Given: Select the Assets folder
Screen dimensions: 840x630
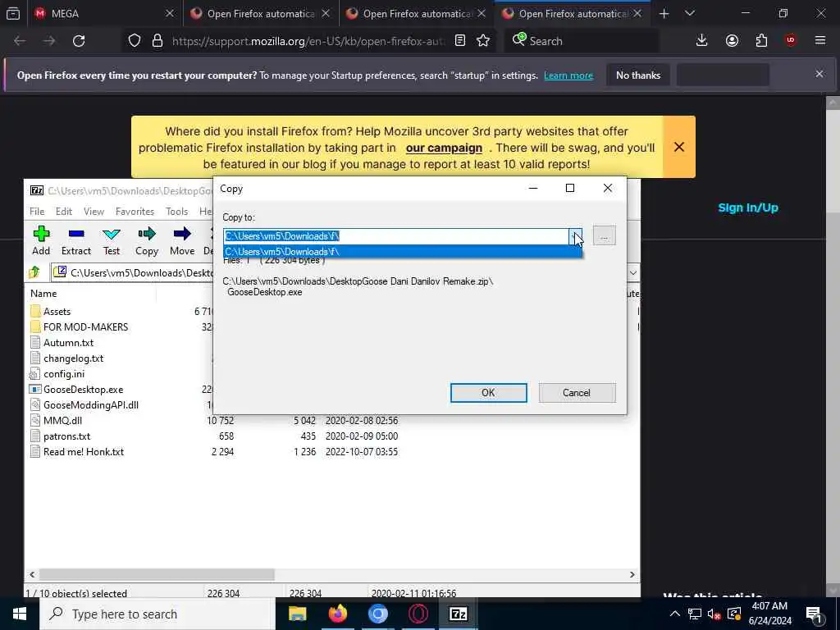Looking at the screenshot, I should point(57,312).
